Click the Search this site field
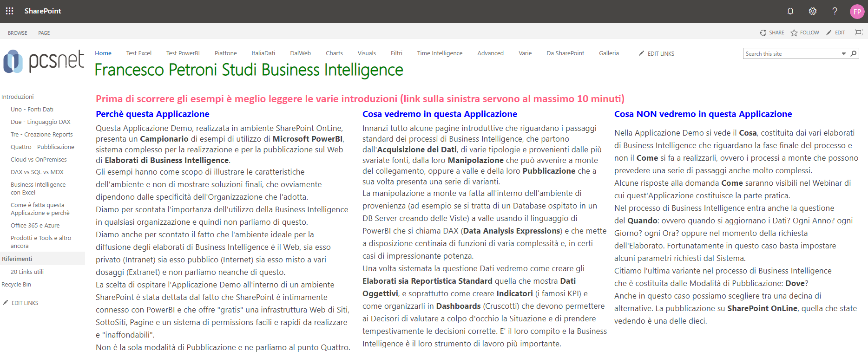 (792, 54)
